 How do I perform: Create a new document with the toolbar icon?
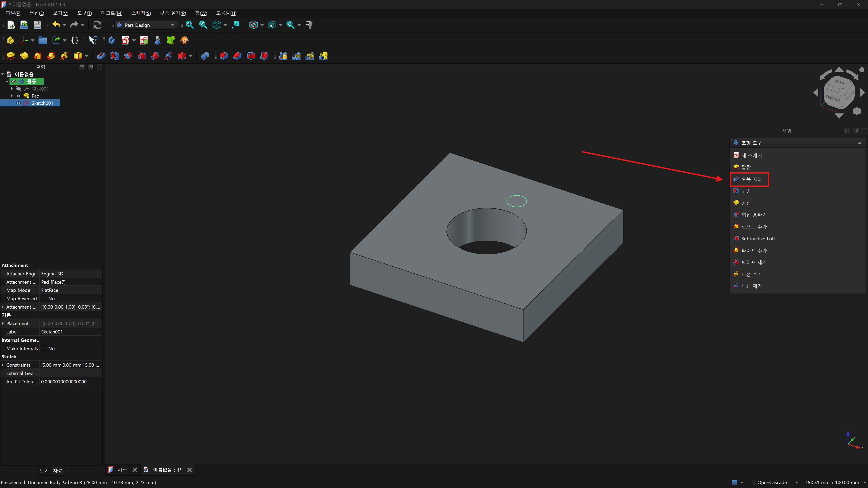pyautogui.click(x=11, y=25)
